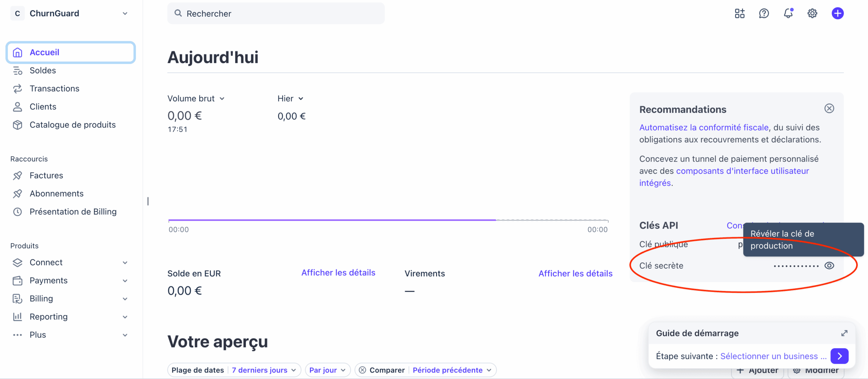Open the apps grid icon in header

click(x=739, y=14)
